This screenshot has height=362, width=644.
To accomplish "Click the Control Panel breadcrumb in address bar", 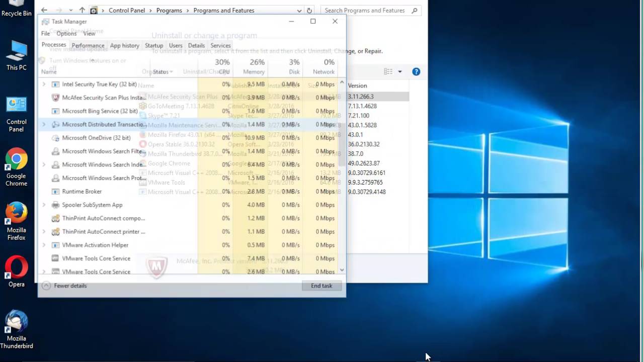I will pyautogui.click(x=127, y=10).
